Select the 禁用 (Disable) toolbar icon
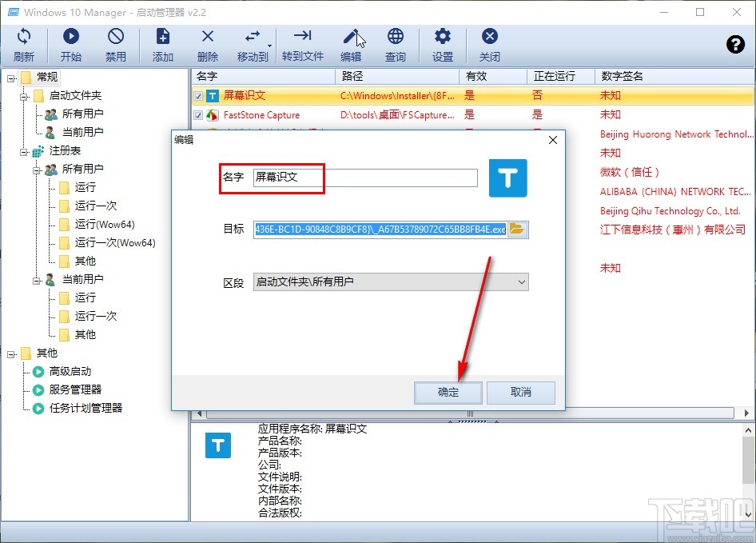The image size is (756, 543). click(x=115, y=44)
